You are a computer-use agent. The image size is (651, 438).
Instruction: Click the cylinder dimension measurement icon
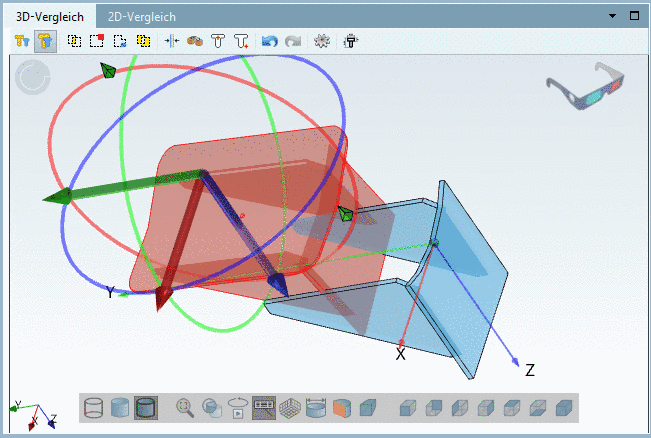(x=316, y=408)
